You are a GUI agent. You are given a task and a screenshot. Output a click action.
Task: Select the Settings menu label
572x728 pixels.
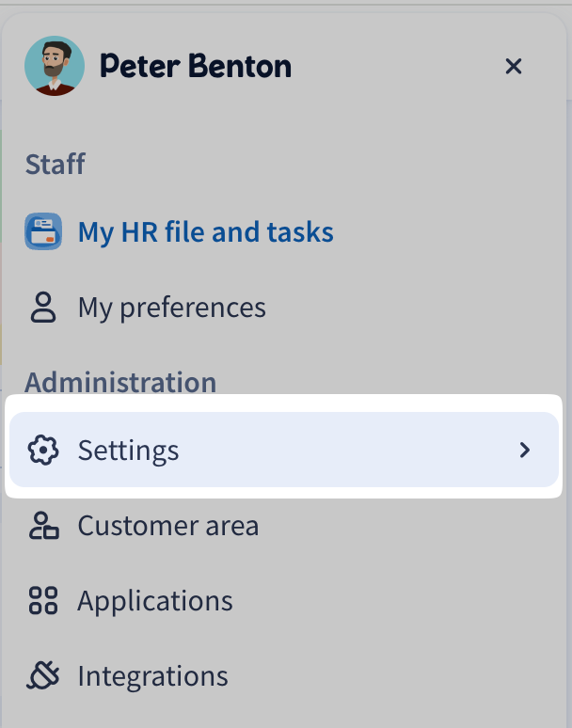pos(128,451)
